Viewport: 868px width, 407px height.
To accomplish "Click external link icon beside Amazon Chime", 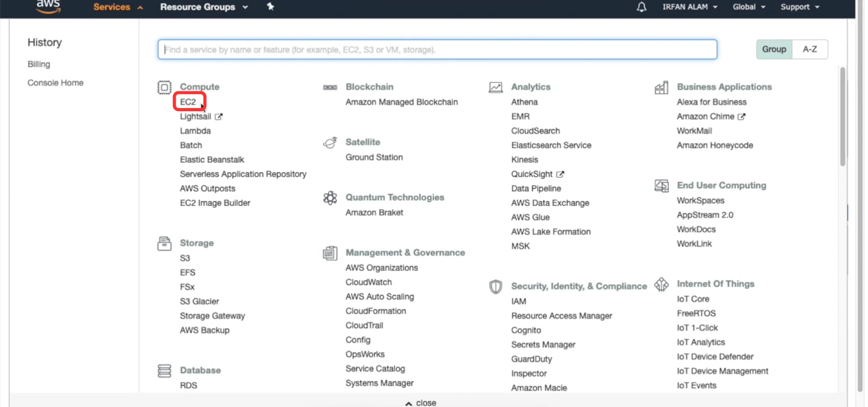I will pos(741,117).
